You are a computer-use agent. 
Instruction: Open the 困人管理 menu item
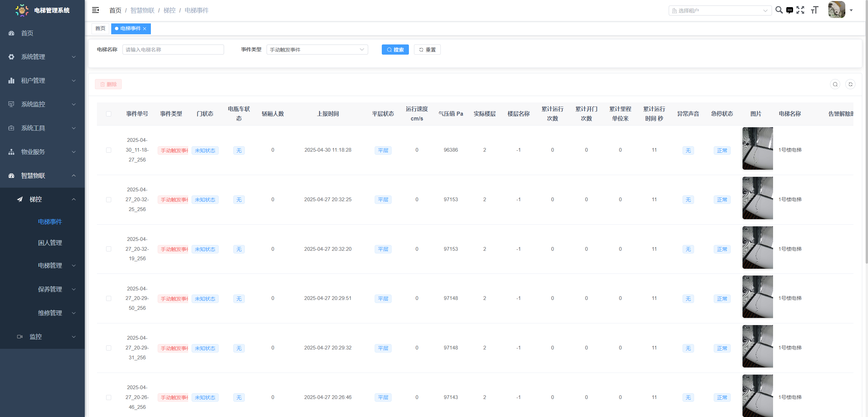50,243
